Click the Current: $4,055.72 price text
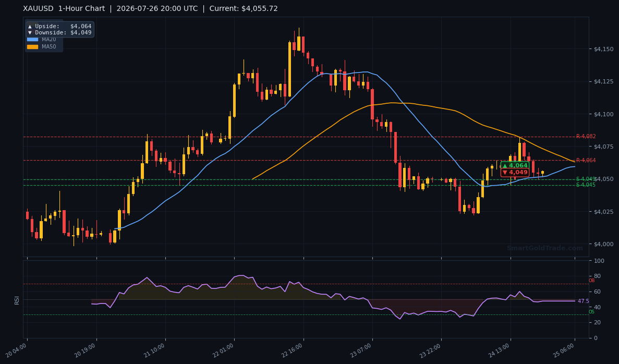Image resolution: width=619 pixels, height=364 pixels. pos(244,8)
